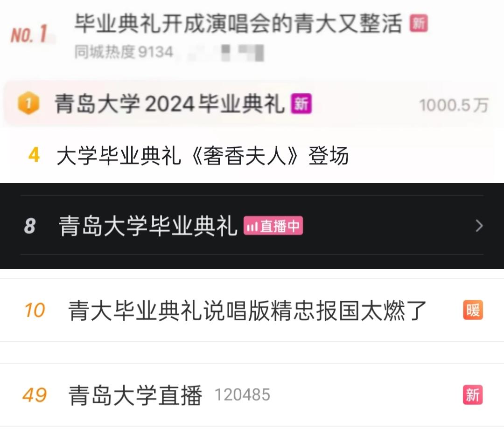Tap the pink 直播中 live badge
Image resolution: width=504 pixels, height=435 pixels.
pyautogui.click(x=273, y=226)
